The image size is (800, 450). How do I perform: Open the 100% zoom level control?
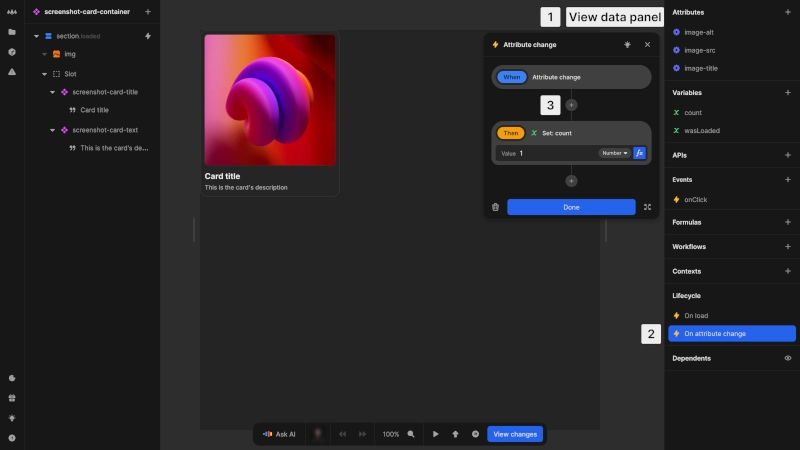pos(390,434)
